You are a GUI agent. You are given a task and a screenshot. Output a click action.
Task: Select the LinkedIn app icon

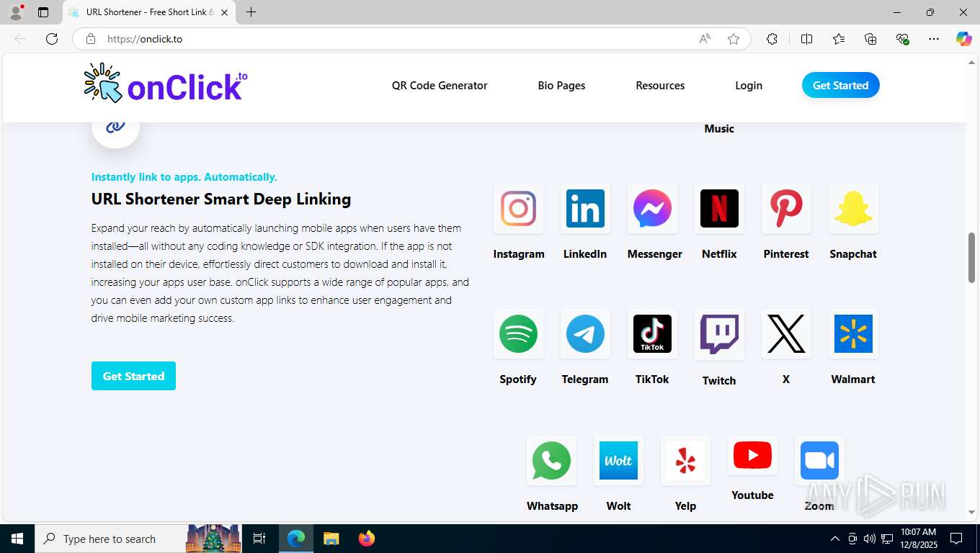(x=585, y=209)
